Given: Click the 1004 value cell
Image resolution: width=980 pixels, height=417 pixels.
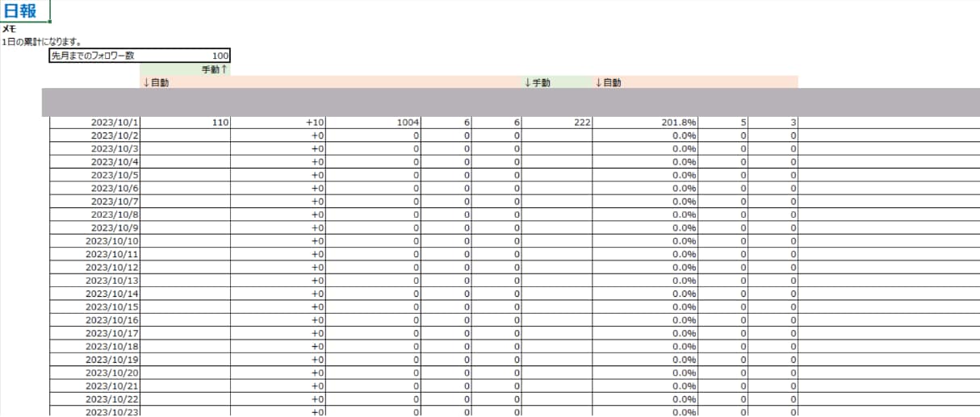Looking at the screenshot, I should (x=374, y=123).
